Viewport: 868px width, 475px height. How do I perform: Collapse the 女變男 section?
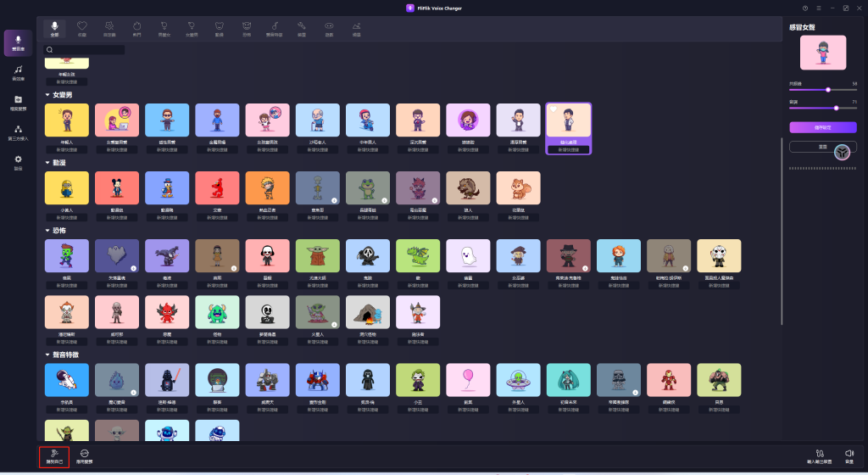[47, 95]
